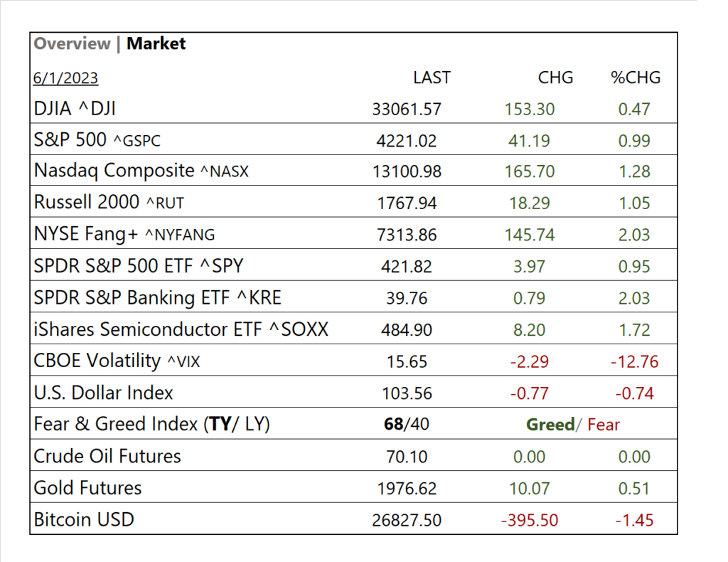The image size is (728, 562).
Task: Click the Bitcoin USD label
Action: tap(84, 519)
